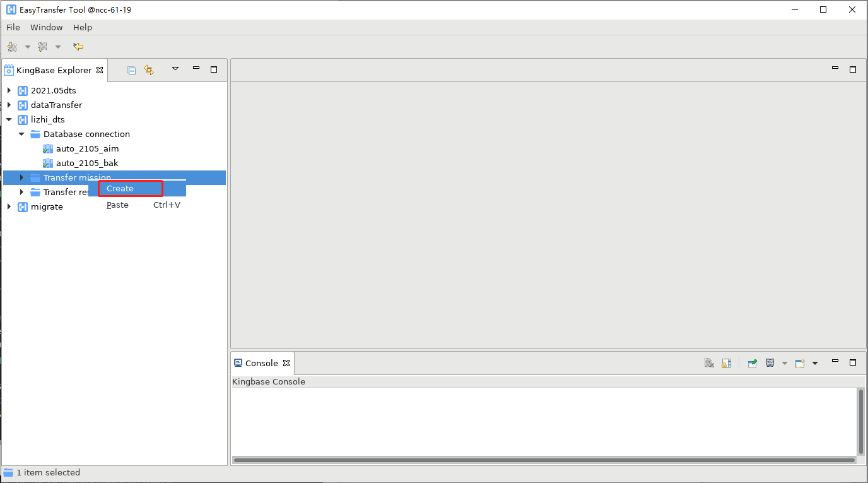Minimize the editor area
The image size is (868, 483).
click(835, 68)
